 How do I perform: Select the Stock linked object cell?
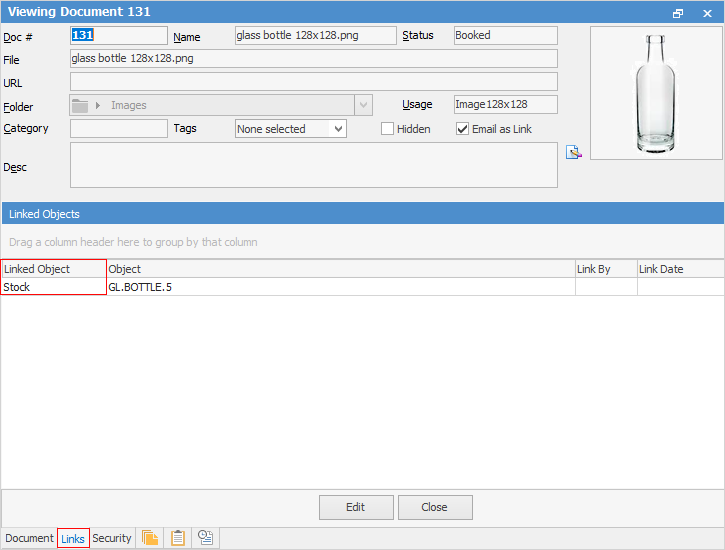coord(54,287)
